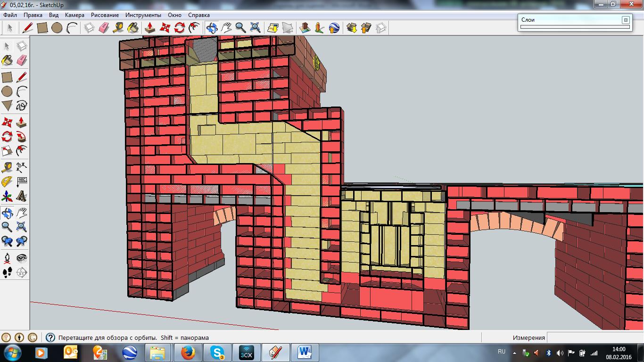Click the Измерения measurements input box
Viewport: 644px width, 362px height.
(x=595, y=337)
